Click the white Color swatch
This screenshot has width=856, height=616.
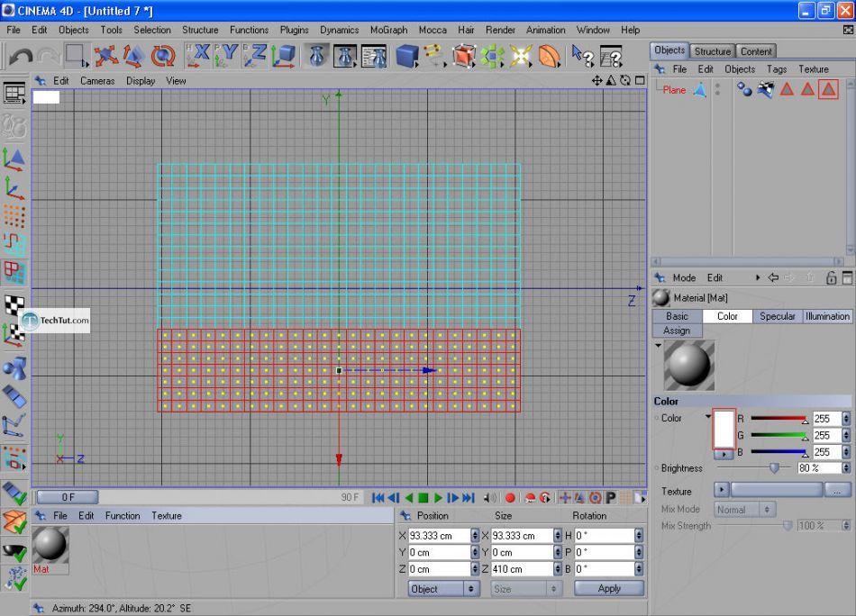point(724,429)
